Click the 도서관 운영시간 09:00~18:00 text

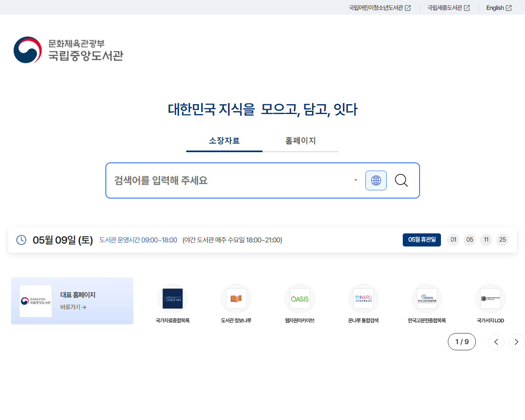[x=138, y=240]
